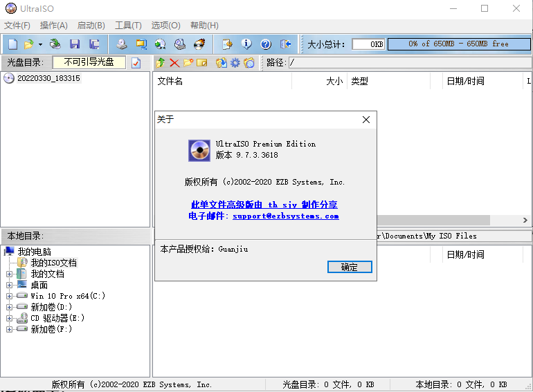Screen dimensions: 533x392
Task: Click the Convert image format icon
Action: tap(161, 44)
